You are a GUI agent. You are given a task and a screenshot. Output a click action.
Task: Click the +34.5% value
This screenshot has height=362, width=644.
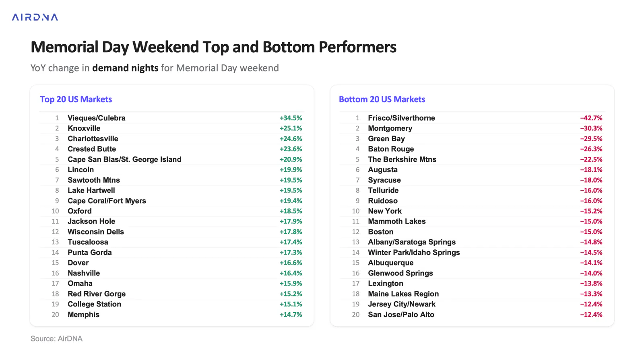[291, 118]
